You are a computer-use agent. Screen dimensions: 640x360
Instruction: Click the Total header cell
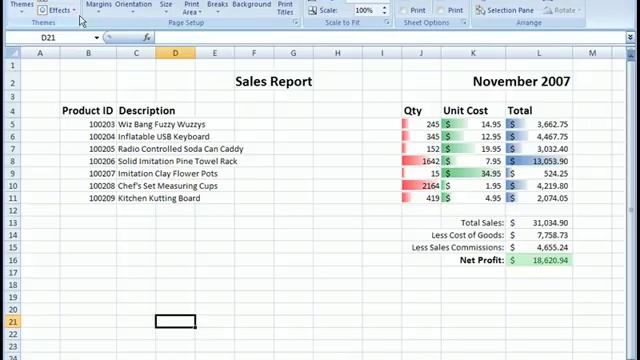539,111
